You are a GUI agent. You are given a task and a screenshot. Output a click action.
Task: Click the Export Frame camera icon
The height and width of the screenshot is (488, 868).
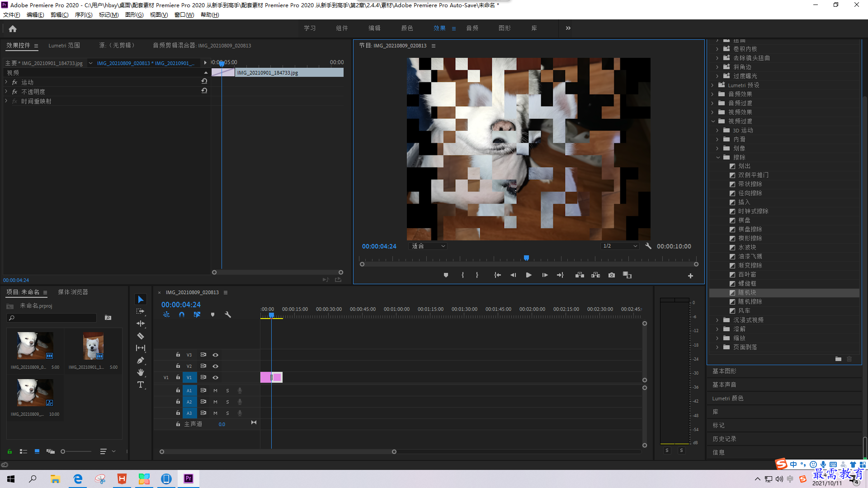(612, 275)
